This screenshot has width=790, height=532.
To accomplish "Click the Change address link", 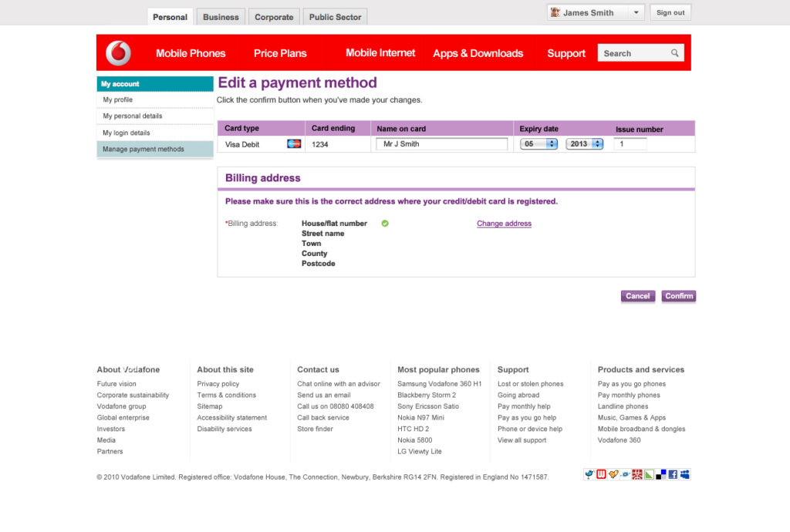I will coord(504,224).
